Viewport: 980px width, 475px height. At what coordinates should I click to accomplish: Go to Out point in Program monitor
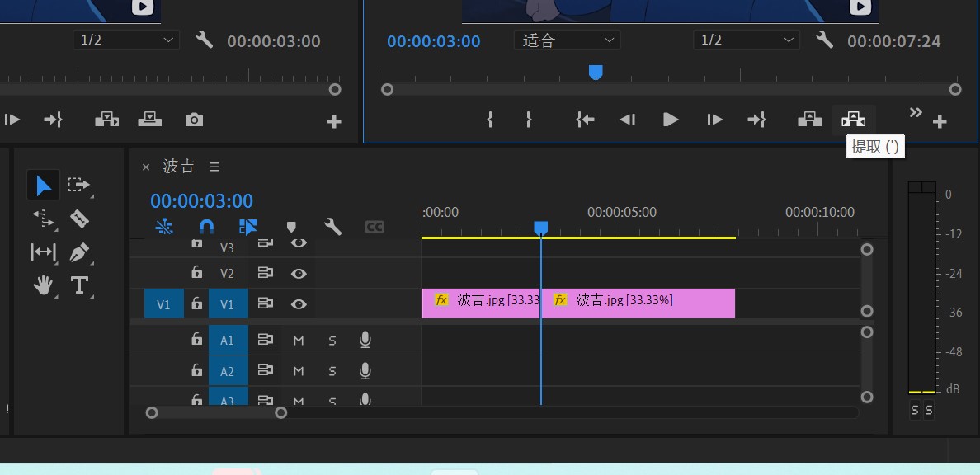click(756, 120)
